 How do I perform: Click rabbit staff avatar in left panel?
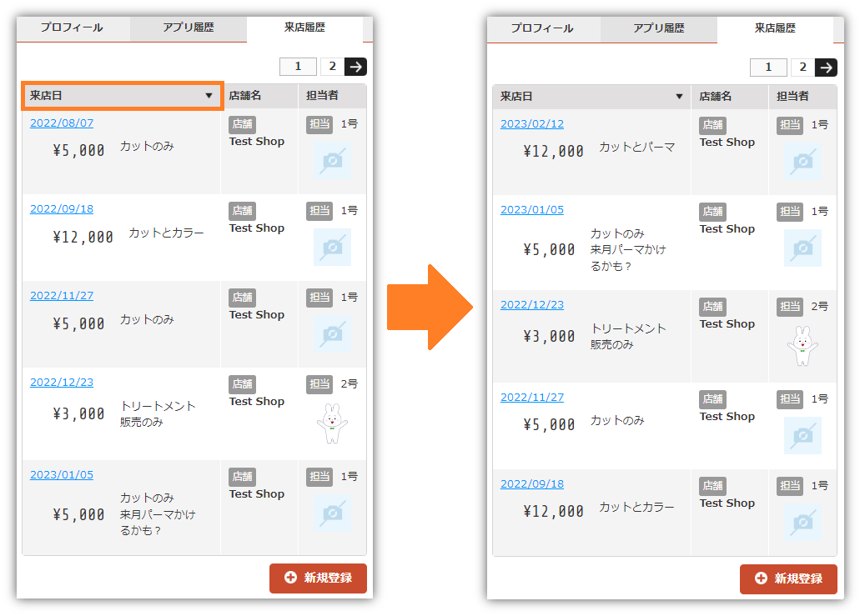(x=332, y=423)
